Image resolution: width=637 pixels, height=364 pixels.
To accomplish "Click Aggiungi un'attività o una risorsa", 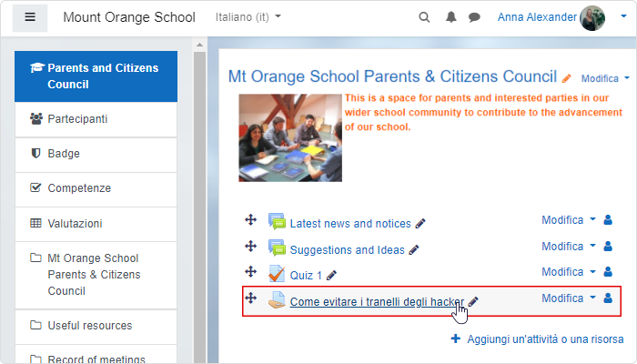I will [537, 339].
